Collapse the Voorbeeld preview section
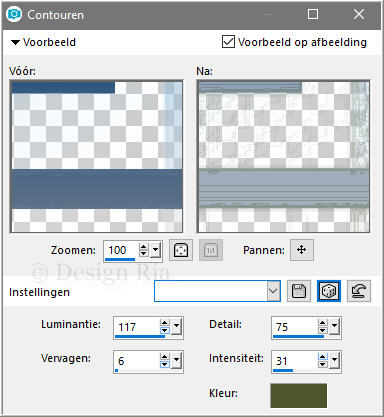384x417 pixels. coord(15,42)
